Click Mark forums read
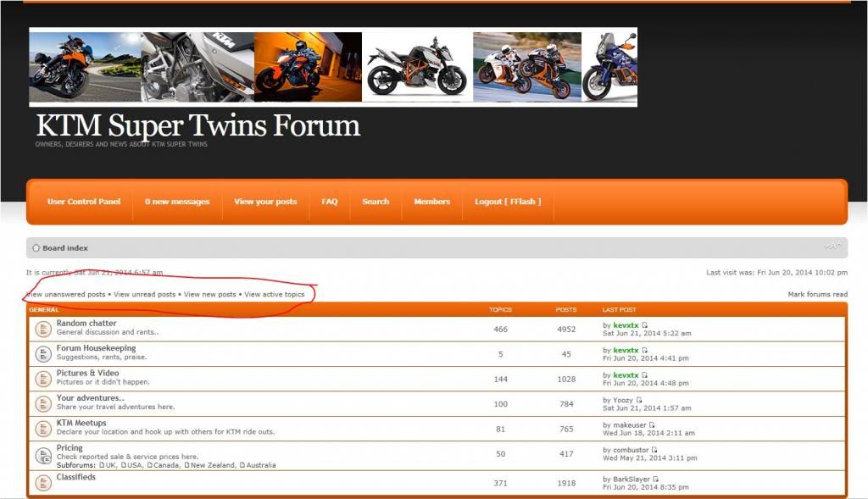 818,294
